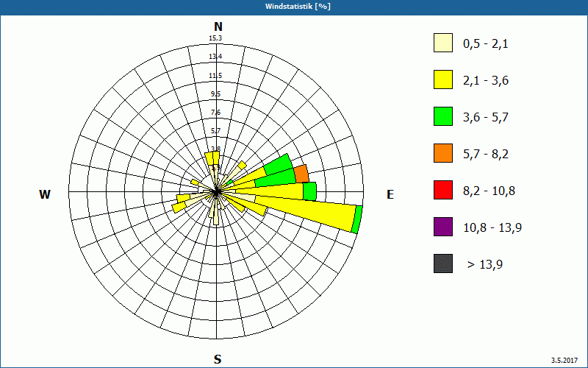Image resolution: width=588 pixels, height=368 pixels.
Task: Click the orange wind rose segment
Action: pyautogui.click(x=301, y=174)
